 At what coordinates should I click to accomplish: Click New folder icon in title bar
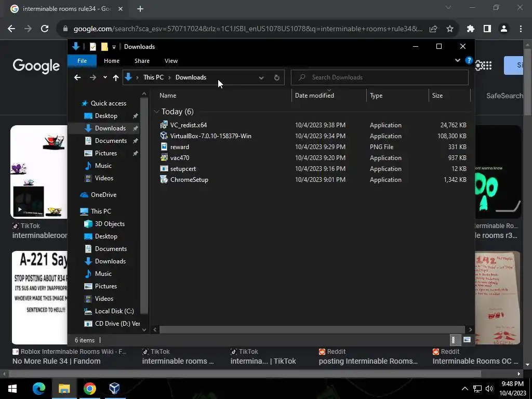coord(104,47)
